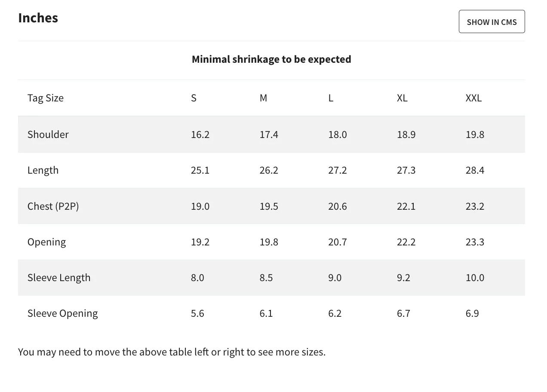
Task: Click the Length row label
Action: point(43,170)
